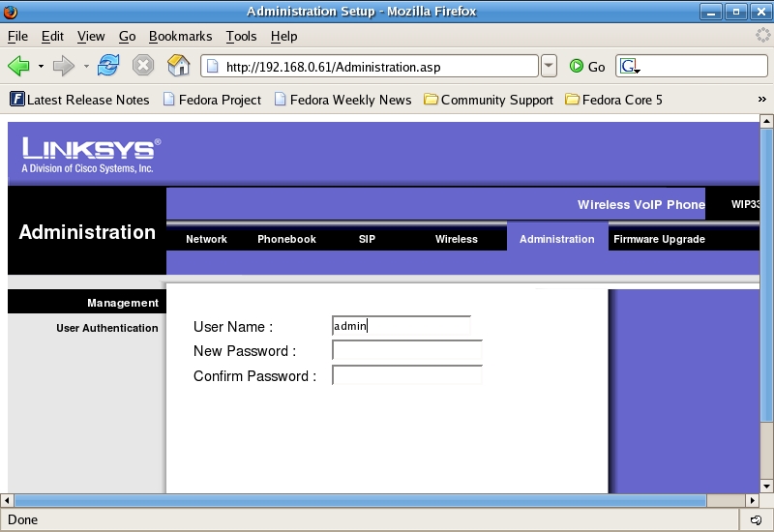Open the Tools menu

click(241, 36)
